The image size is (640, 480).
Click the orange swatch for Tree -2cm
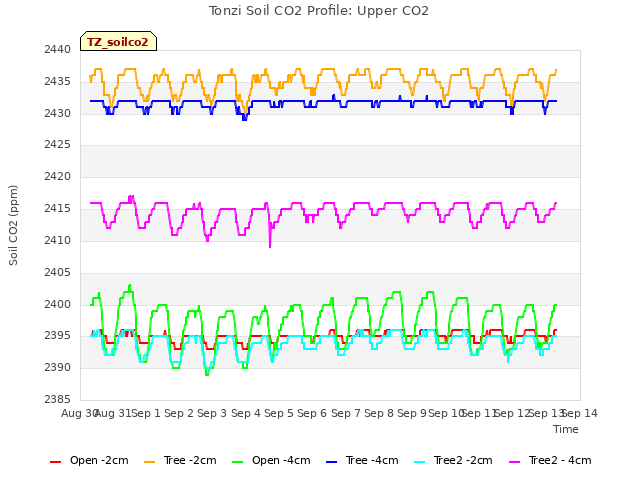[149, 462]
